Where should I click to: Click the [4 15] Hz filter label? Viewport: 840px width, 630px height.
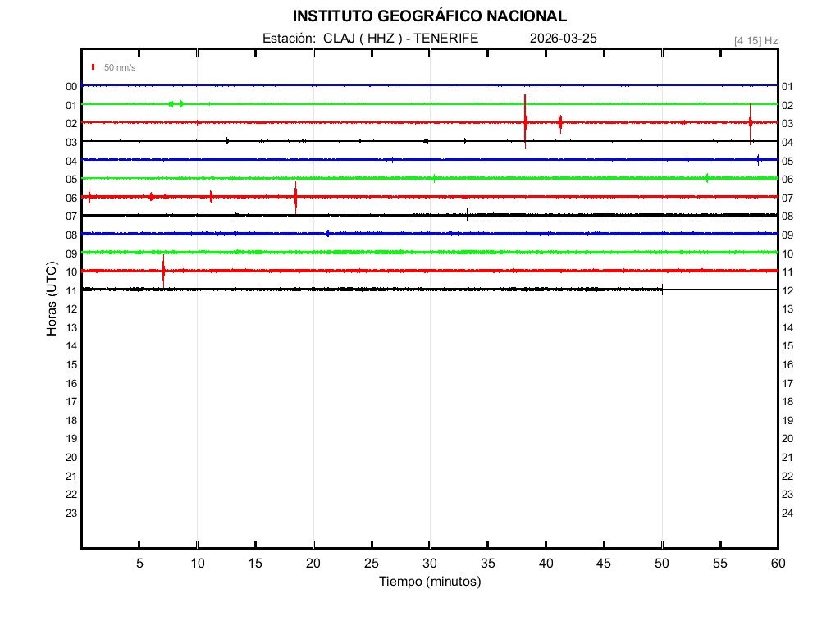pos(756,40)
